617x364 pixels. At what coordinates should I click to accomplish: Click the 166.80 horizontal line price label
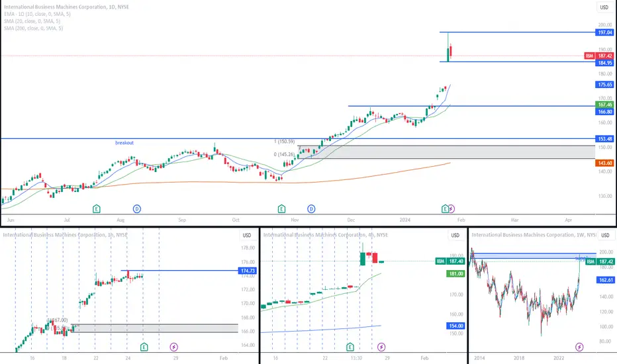pyautogui.click(x=605, y=112)
